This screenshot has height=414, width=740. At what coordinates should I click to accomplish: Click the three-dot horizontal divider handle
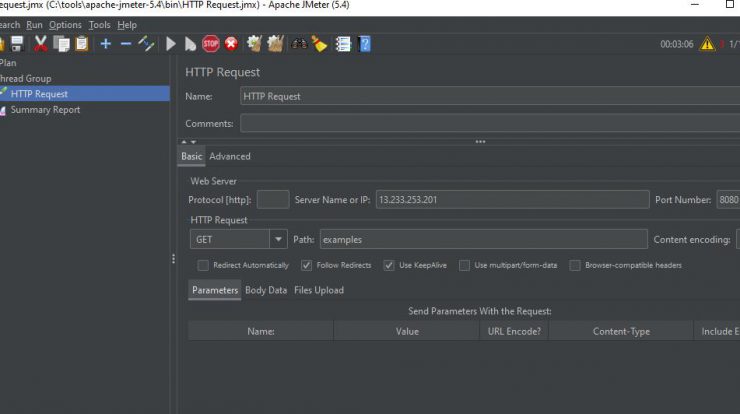[480, 141]
